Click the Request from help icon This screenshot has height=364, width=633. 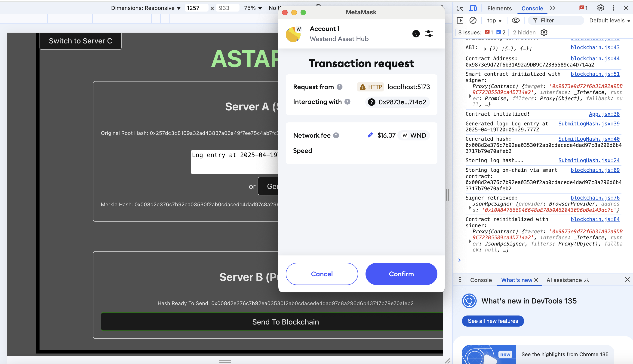click(x=339, y=87)
